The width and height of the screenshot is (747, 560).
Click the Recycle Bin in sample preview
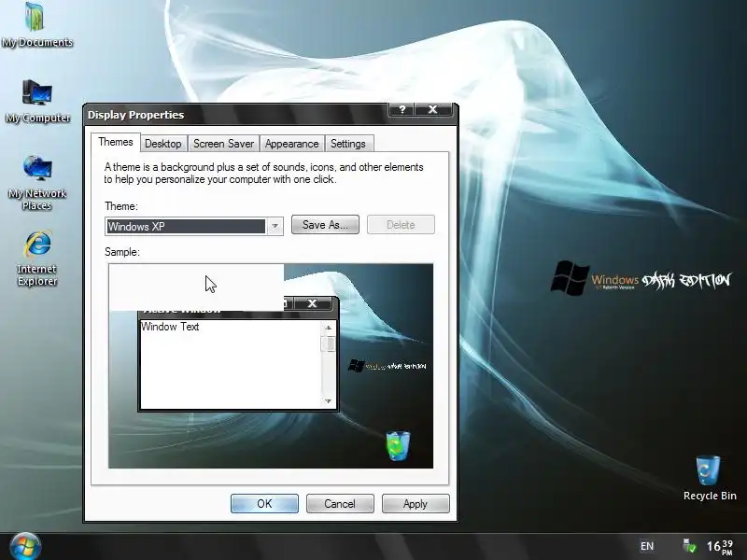point(398,446)
